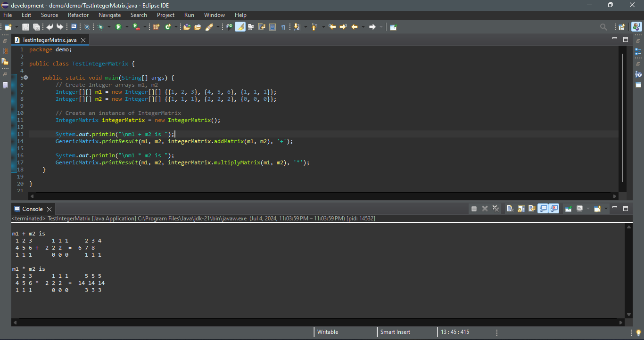Open the Coverage run dropdown arrow
This screenshot has width=644, height=340.
[x=145, y=27]
